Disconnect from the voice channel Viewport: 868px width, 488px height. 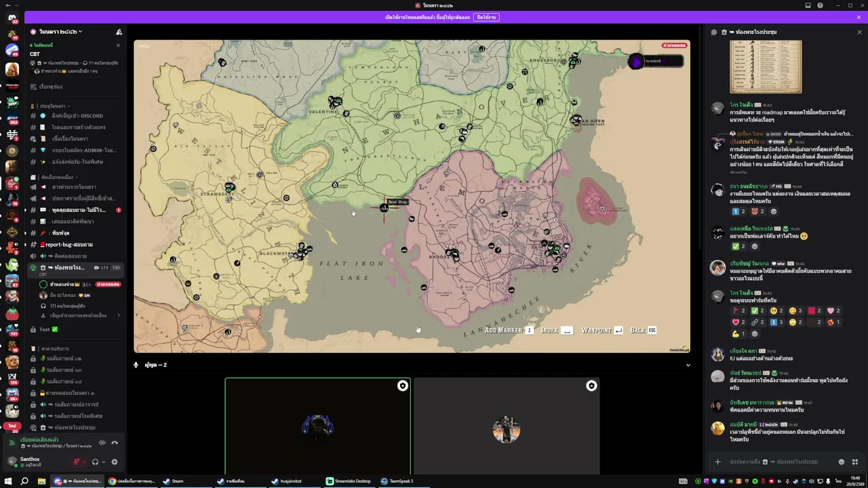(x=115, y=443)
